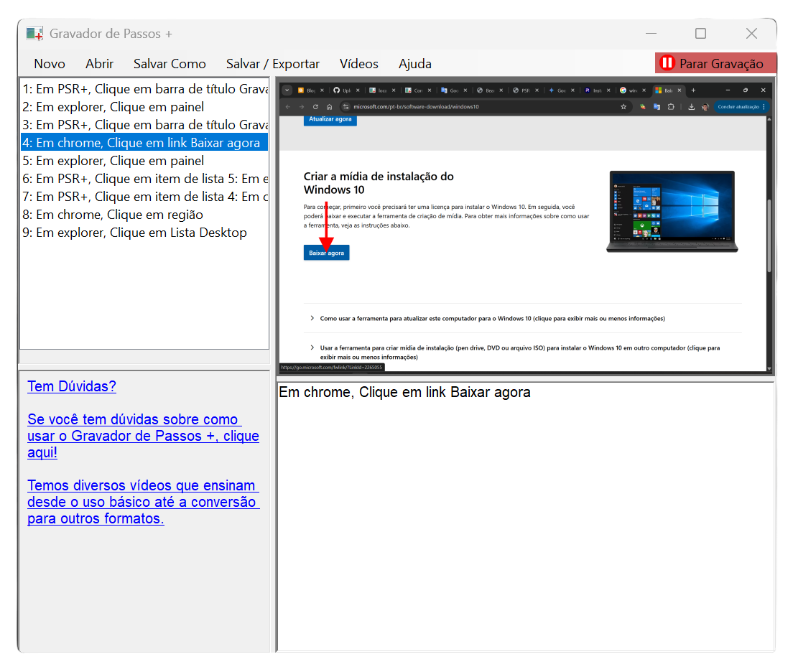Screen dimensions: 793x672
Task: Close the Gravador de Passos + window
Action: click(x=751, y=34)
